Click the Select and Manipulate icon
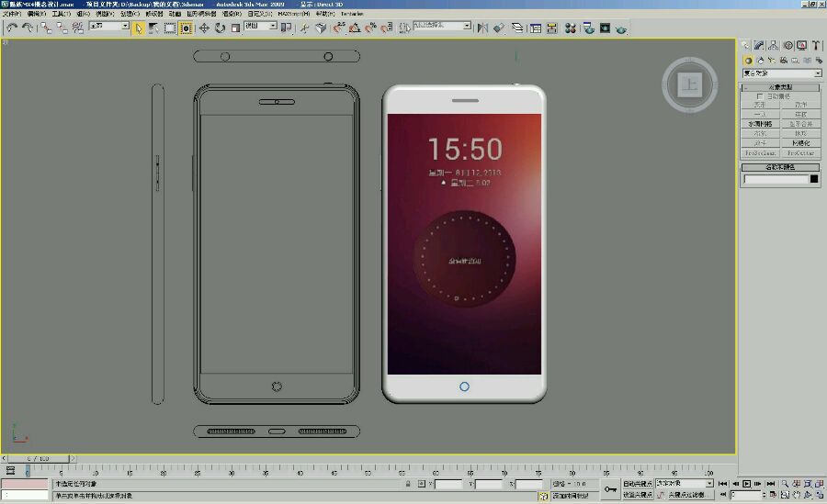The image size is (827, 504). coord(305,28)
